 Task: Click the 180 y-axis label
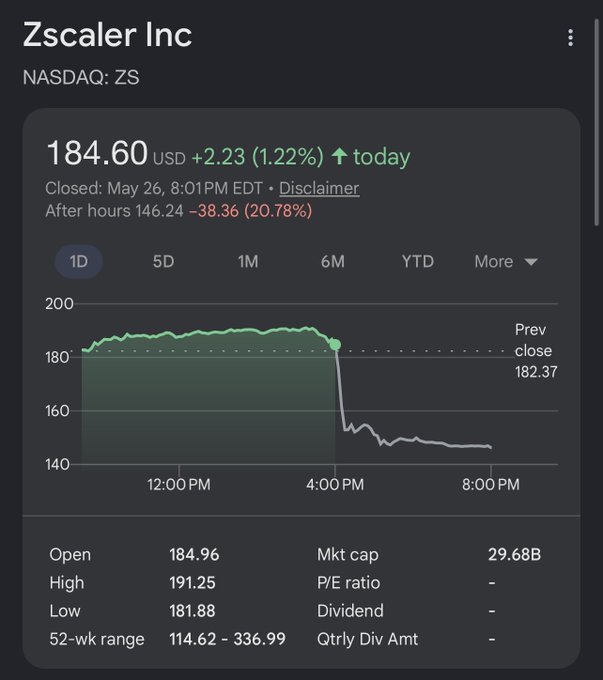pyautogui.click(x=57, y=357)
